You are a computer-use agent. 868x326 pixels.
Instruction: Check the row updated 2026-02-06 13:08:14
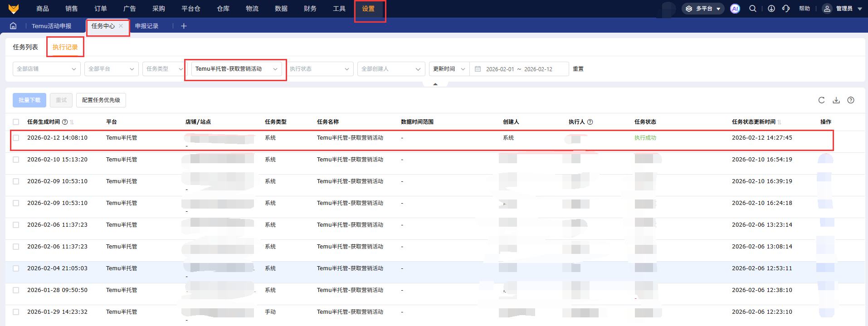[x=16, y=247]
